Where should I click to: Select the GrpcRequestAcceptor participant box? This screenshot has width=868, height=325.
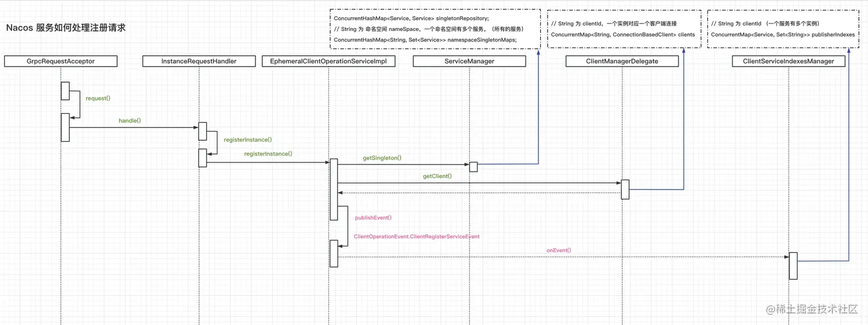pyautogui.click(x=61, y=61)
